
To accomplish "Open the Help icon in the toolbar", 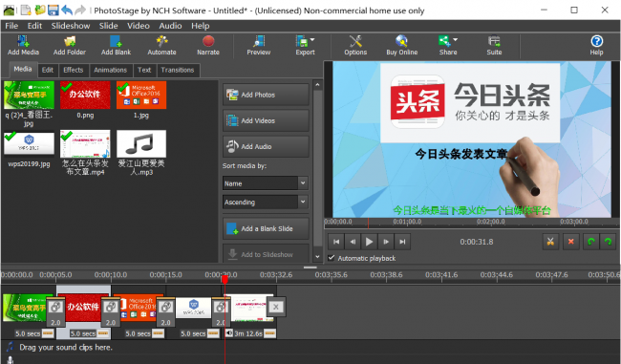I will [x=596, y=45].
